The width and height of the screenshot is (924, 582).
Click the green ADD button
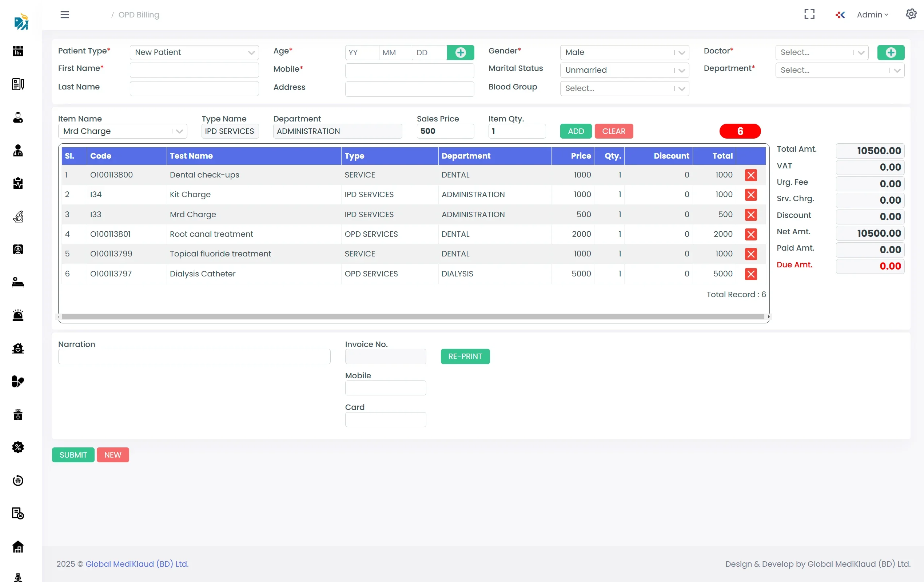pyautogui.click(x=575, y=131)
